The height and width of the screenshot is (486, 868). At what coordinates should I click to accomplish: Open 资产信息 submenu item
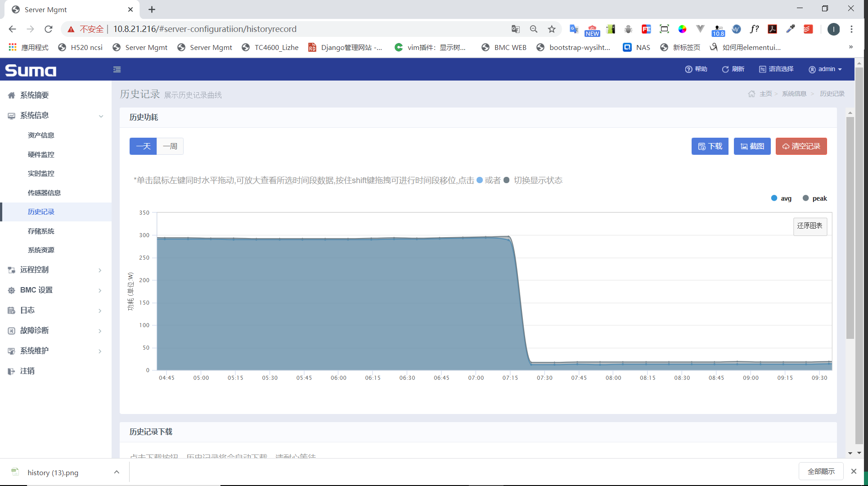pos(41,135)
